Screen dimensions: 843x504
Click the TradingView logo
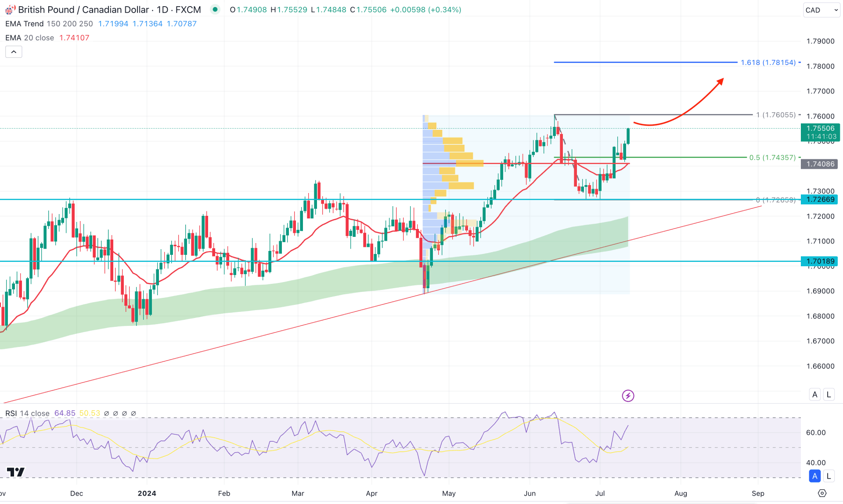coord(16,472)
